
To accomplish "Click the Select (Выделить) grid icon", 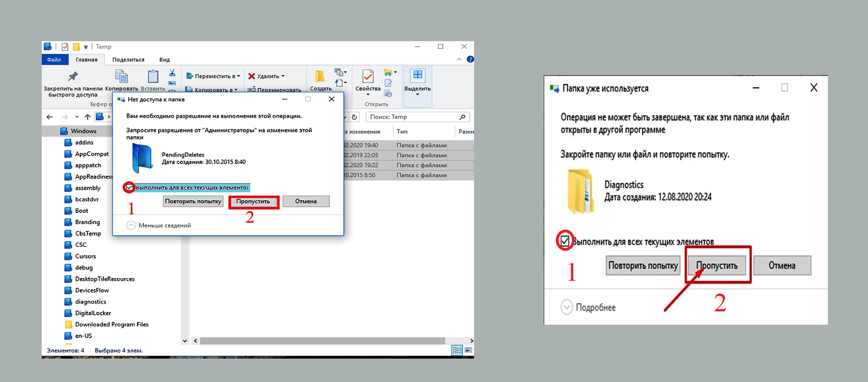I will point(417,76).
